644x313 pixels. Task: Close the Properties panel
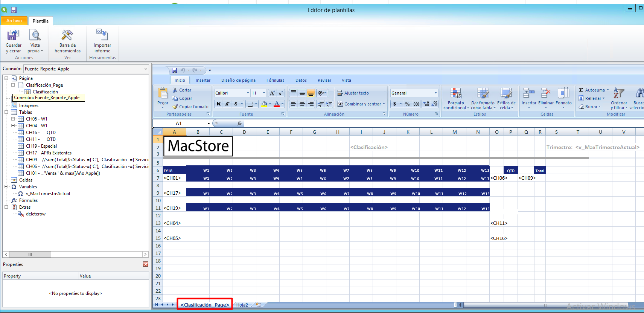point(146,264)
